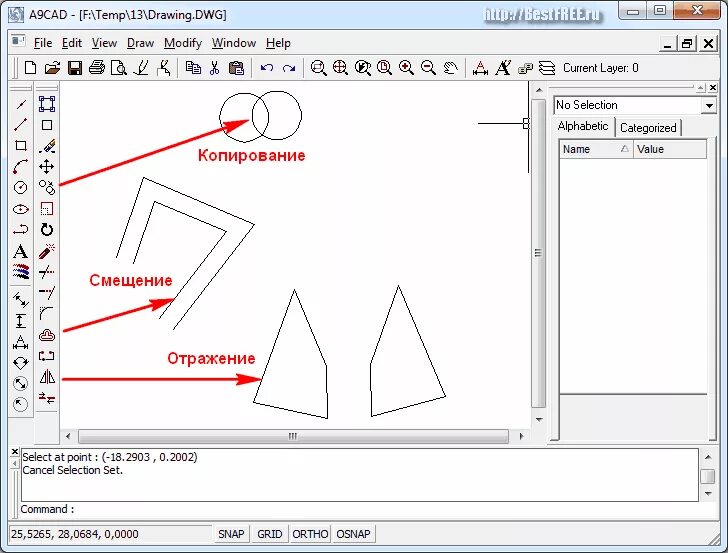Open the No Selection dropdown
This screenshot has width=728, height=553.
tap(709, 105)
